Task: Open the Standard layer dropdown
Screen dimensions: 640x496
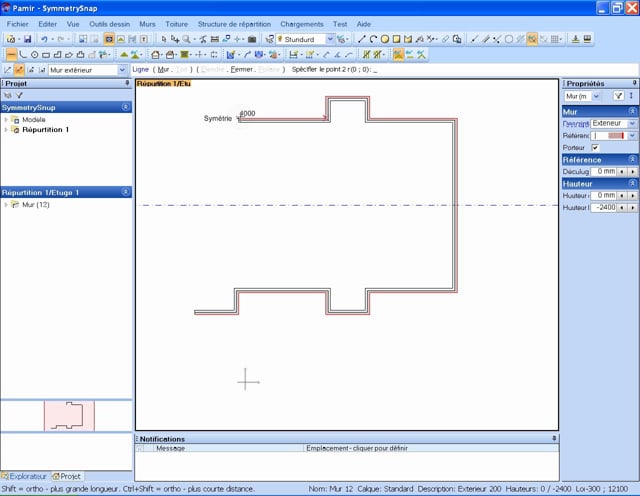Action: (330, 39)
